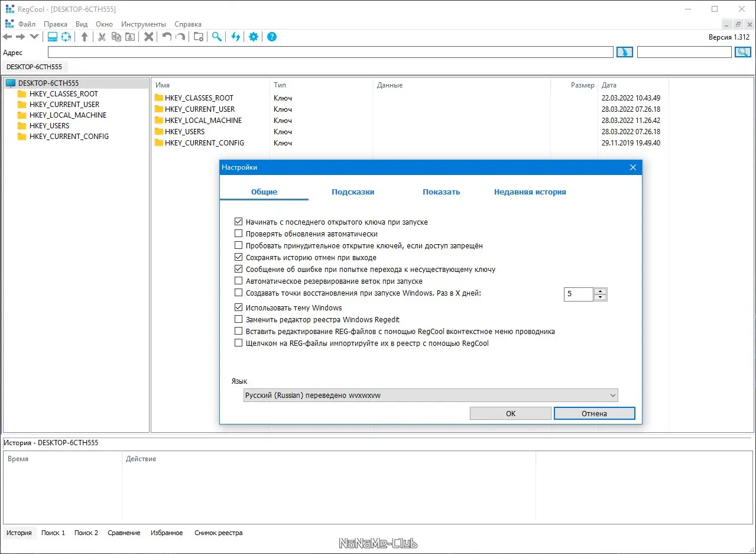
Task: Go up one level with the up arrow icon
Action: 85,37
